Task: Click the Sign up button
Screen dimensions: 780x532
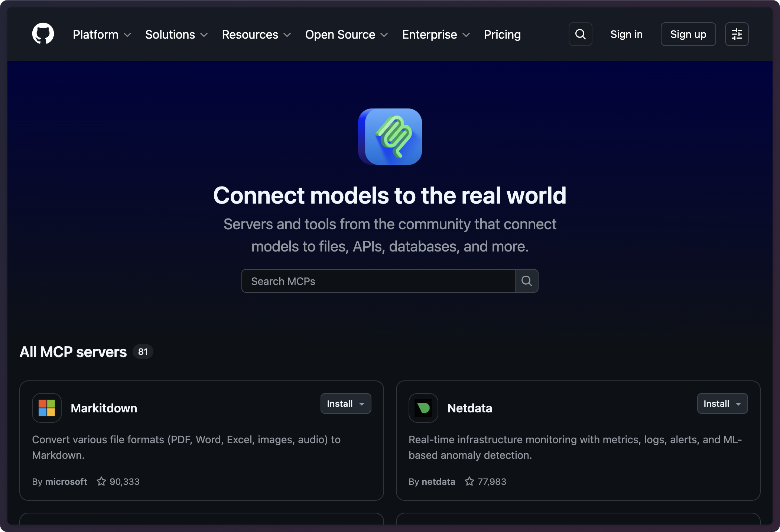Action: coord(688,34)
